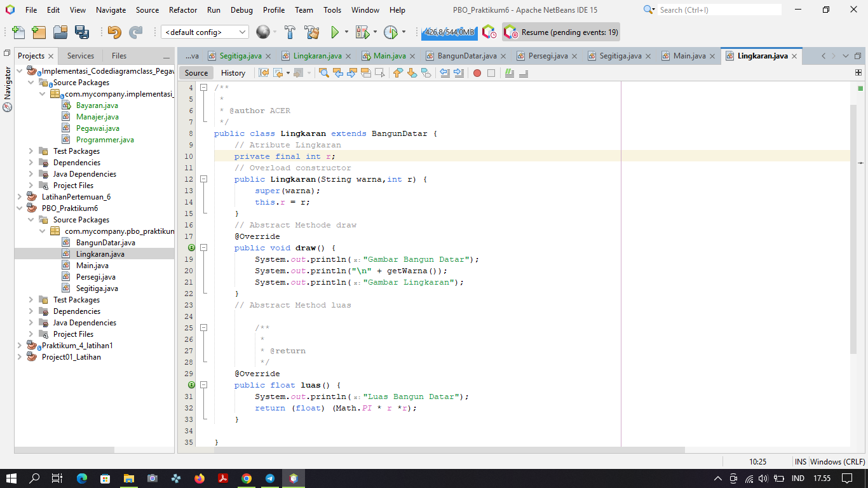Viewport: 868px width, 488px height.
Task: Switch to the Files tab
Action: [119, 56]
